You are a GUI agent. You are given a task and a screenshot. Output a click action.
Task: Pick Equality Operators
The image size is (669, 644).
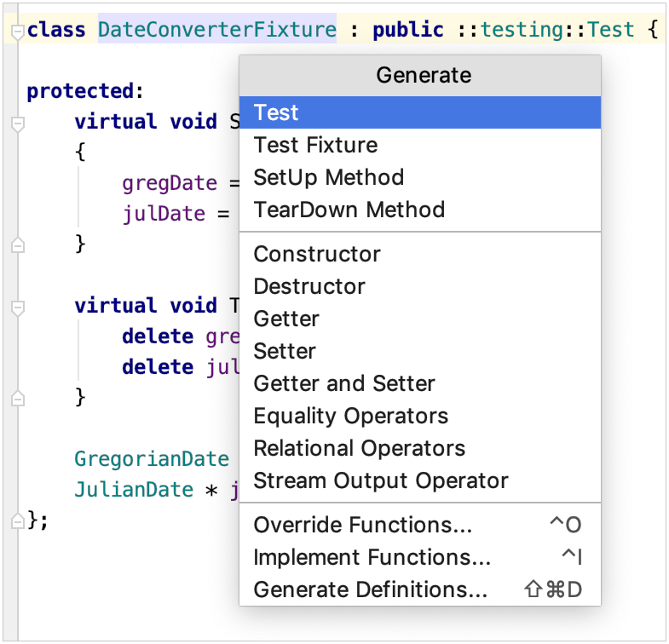[420, 416]
